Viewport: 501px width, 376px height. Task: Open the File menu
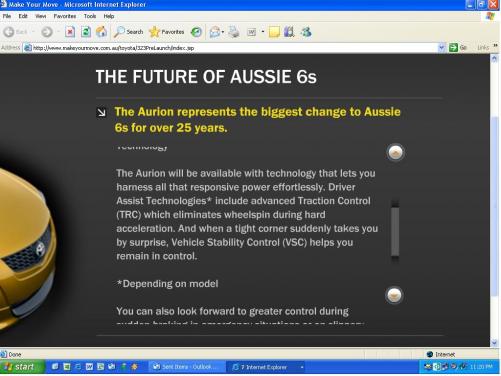coord(7,16)
